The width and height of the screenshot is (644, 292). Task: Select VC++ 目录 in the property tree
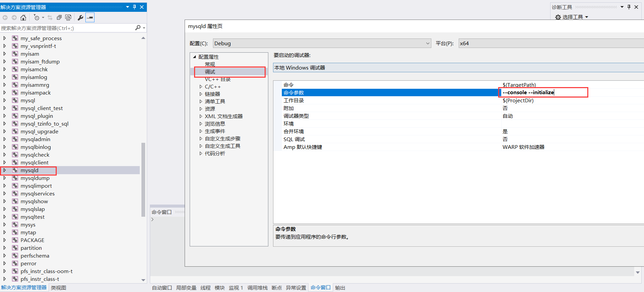[218, 79]
